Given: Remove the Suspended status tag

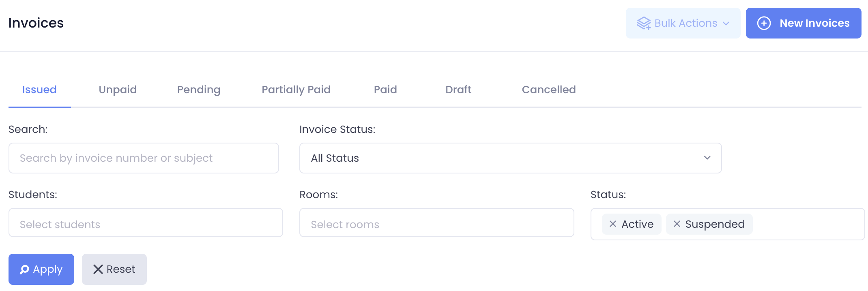Looking at the screenshot, I should click(677, 224).
